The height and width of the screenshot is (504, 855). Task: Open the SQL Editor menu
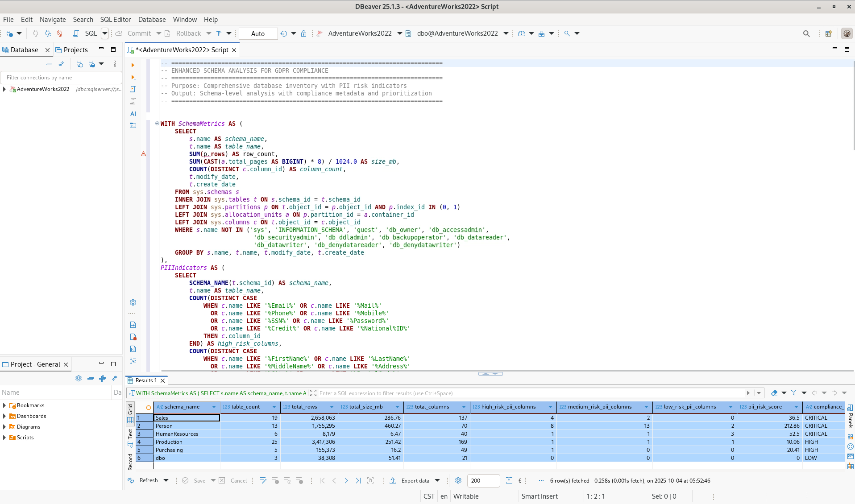point(115,20)
